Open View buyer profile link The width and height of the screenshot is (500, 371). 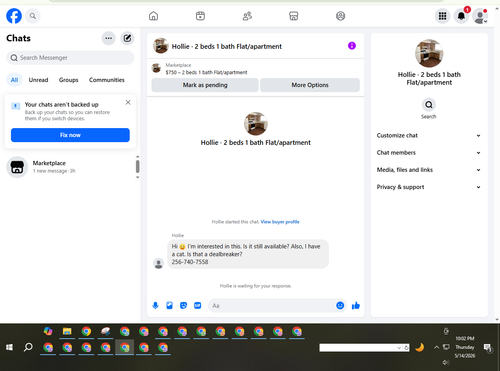point(280,222)
